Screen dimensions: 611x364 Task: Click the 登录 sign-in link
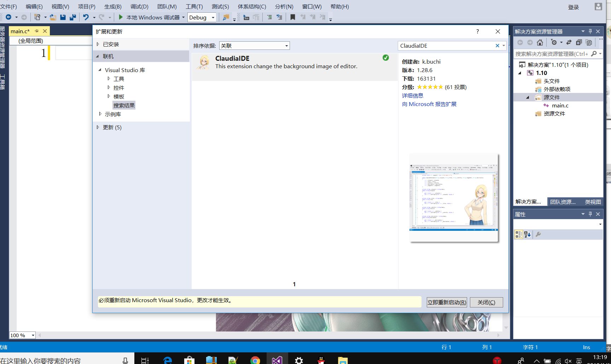[574, 7]
